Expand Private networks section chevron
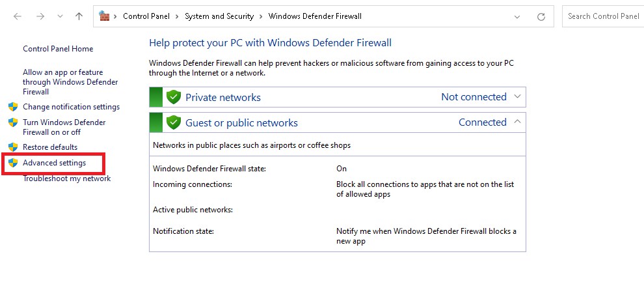The width and height of the screenshot is (644, 299). pyautogui.click(x=518, y=96)
